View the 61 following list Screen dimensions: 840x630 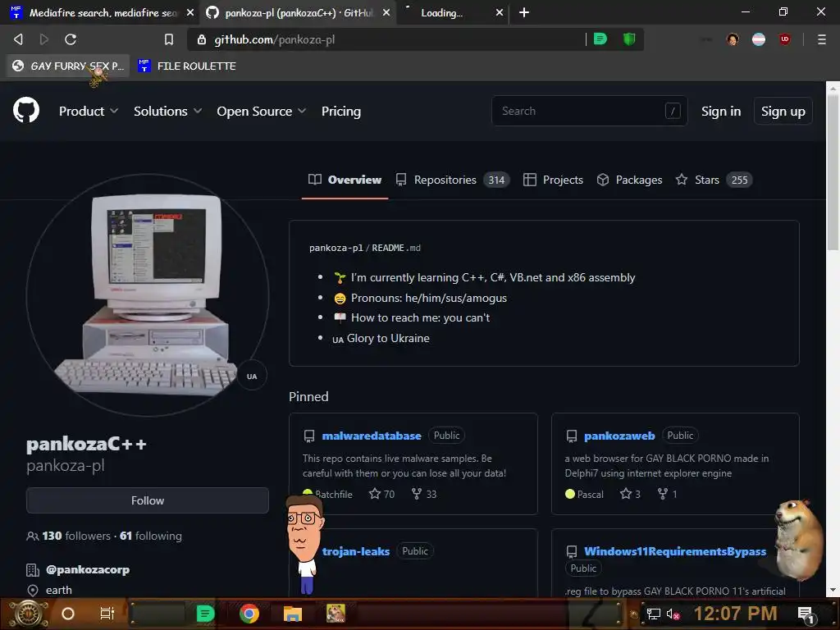tap(151, 536)
